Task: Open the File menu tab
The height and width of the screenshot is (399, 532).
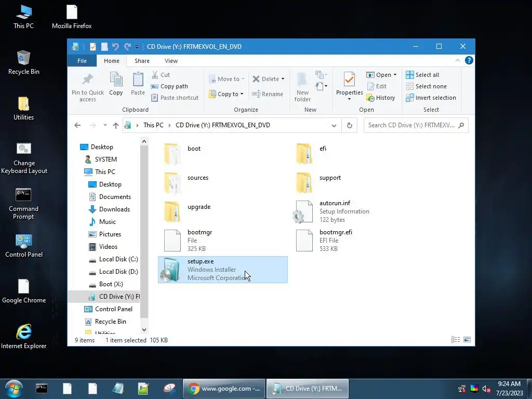Action: (x=82, y=61)
